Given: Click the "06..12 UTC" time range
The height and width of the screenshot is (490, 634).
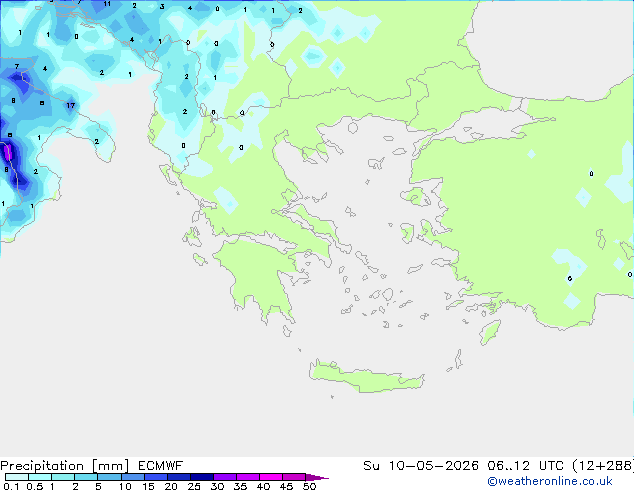Looking at the screenshot, I should tap(525, 466).
